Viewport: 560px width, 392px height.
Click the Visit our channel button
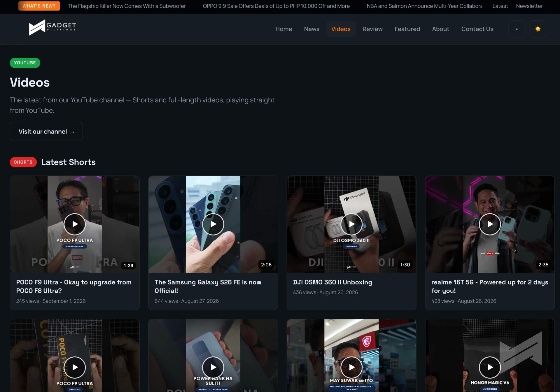46,131
